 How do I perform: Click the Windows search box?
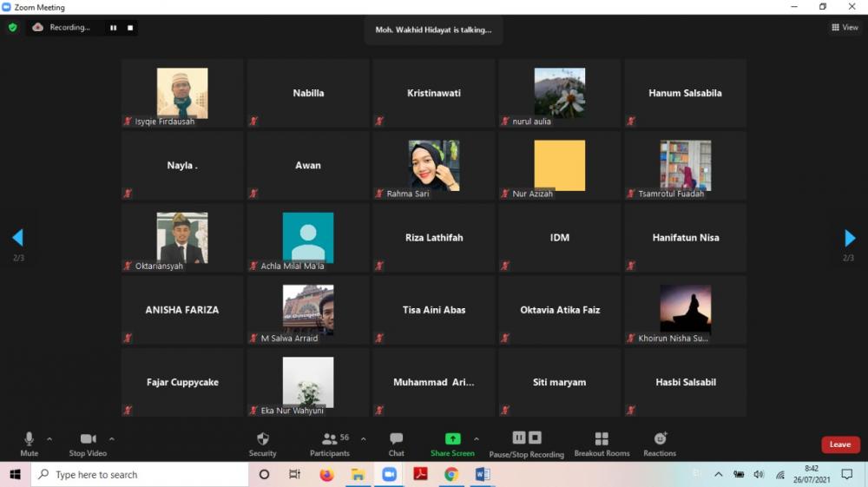(x=139, y=475)
